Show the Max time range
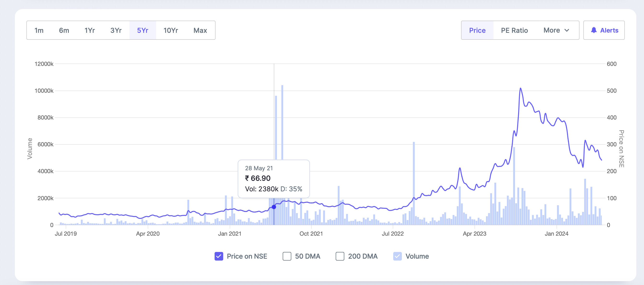Screen dimensions: 644x285 (200, 30)
